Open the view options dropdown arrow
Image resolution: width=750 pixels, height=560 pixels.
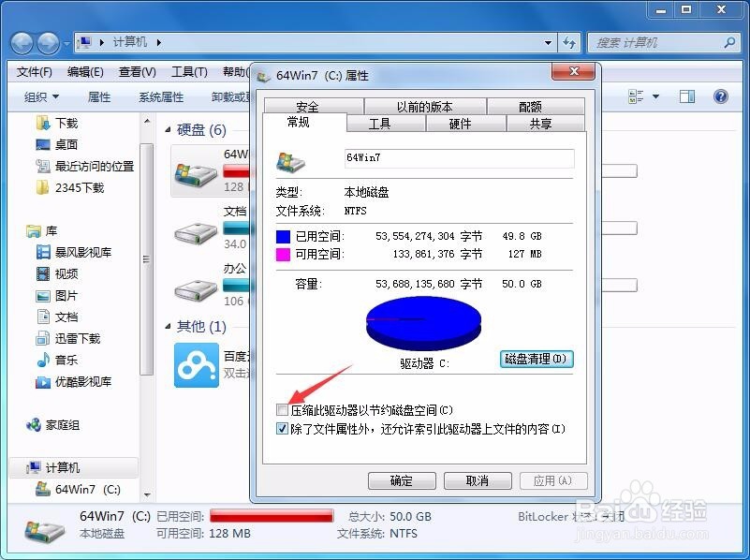point(655,96)
